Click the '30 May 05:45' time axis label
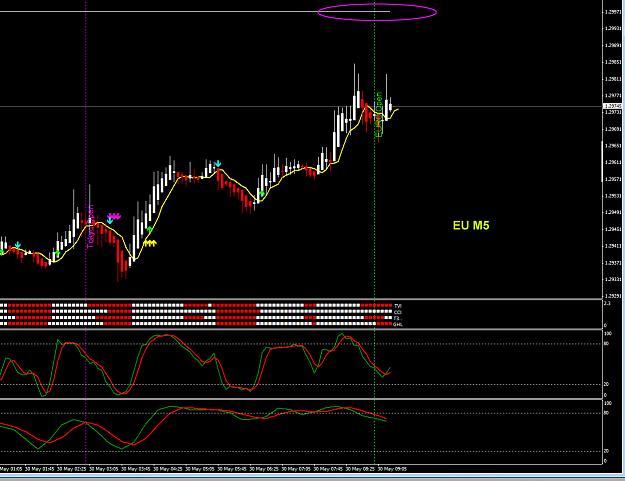Image resolution: width=625 pixels, height=481 pixels. [232, 469]
